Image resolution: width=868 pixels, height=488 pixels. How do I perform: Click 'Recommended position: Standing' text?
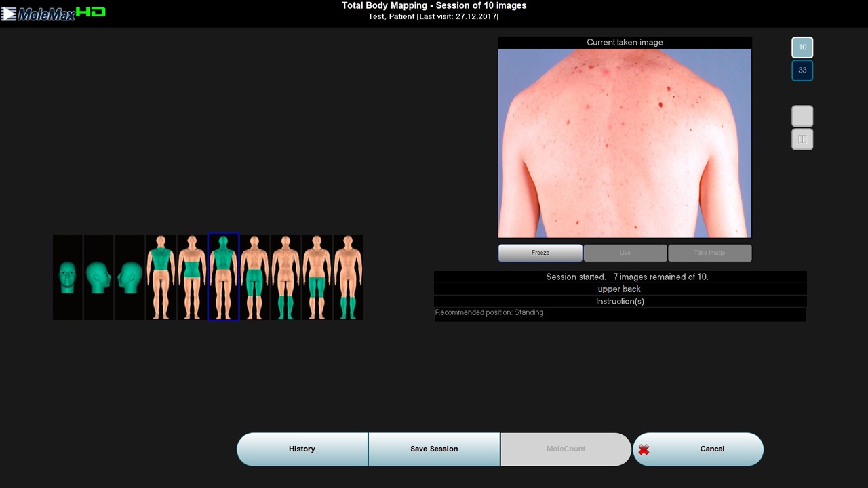[489, 312]
